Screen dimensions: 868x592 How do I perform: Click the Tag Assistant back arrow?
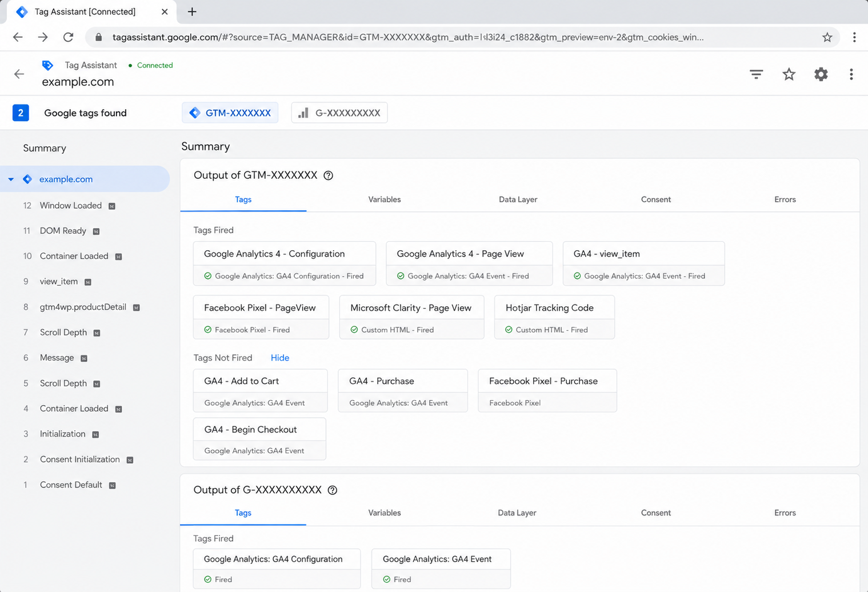tap(19, 74)
